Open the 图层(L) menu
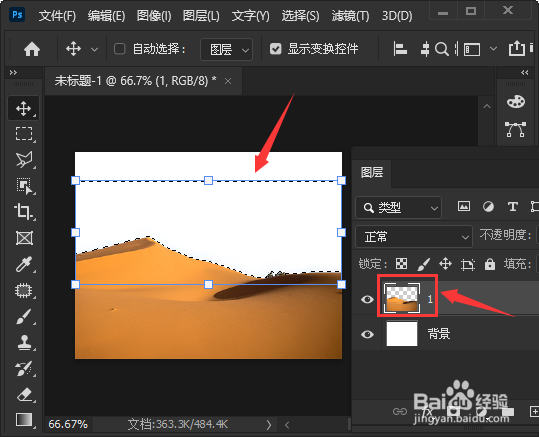The width and height of the screenshot is (539, 437). (x=201, y=15)
